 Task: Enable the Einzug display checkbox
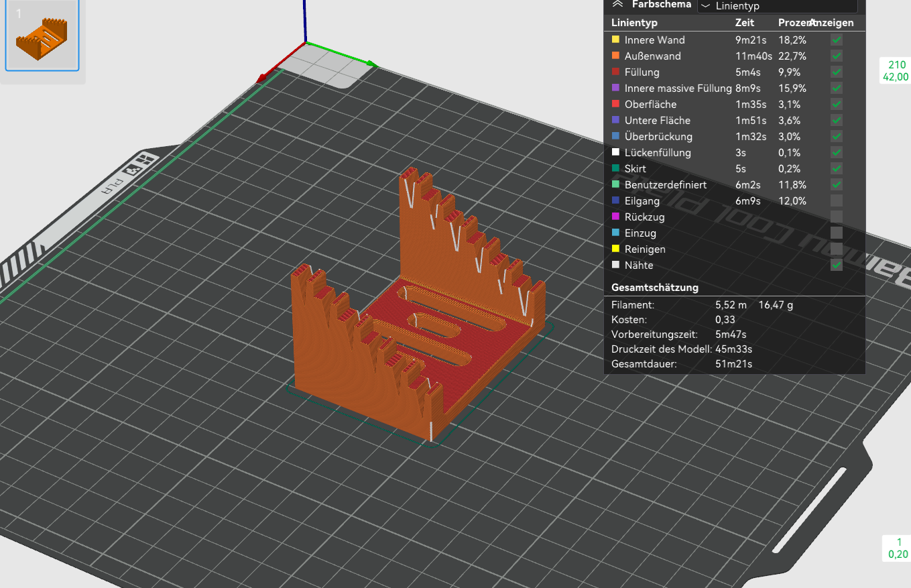click(x=837, y=233)
